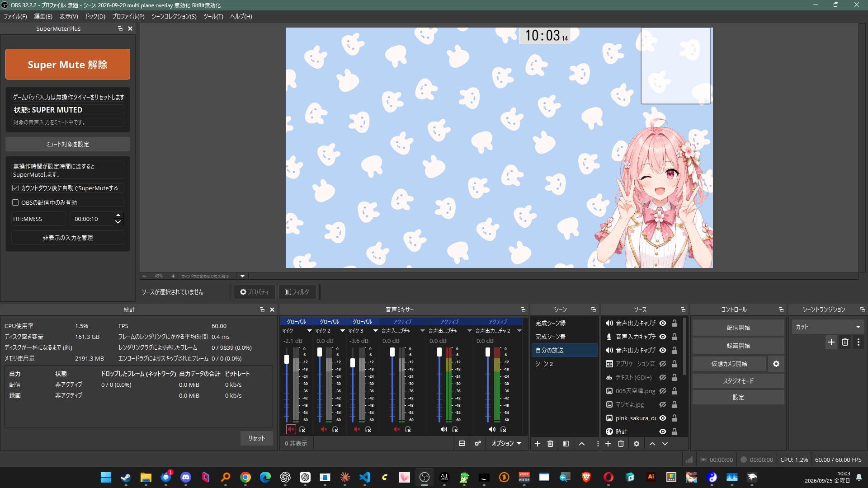Viewport: 868px width, 488px height.
Task: Open the マイク 3 channel dropdown arrow
Action: [376, 331]
